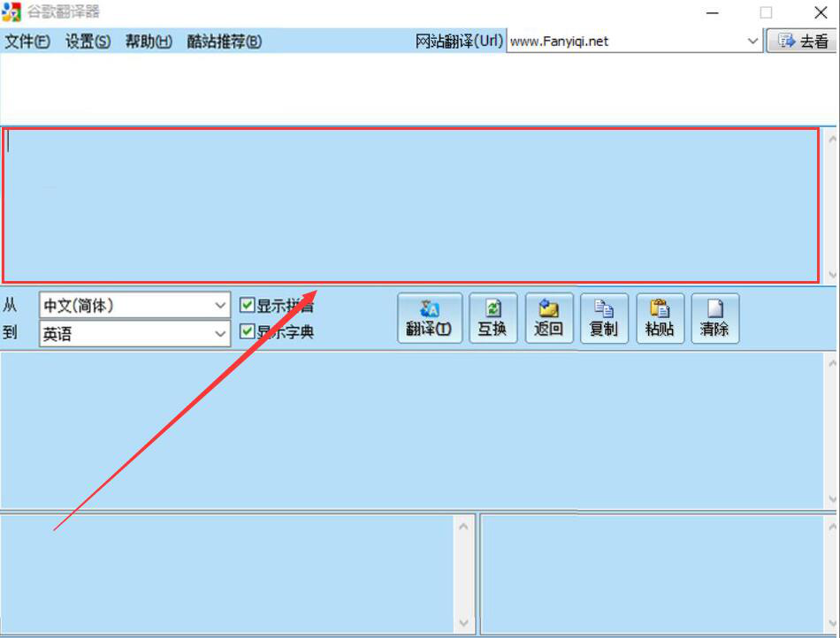Click the 翻译(T) translate button

[x=430, y=318]
